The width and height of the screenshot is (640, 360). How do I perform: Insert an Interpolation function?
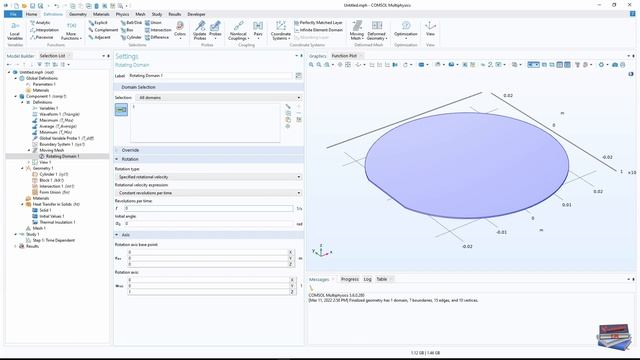44,30
